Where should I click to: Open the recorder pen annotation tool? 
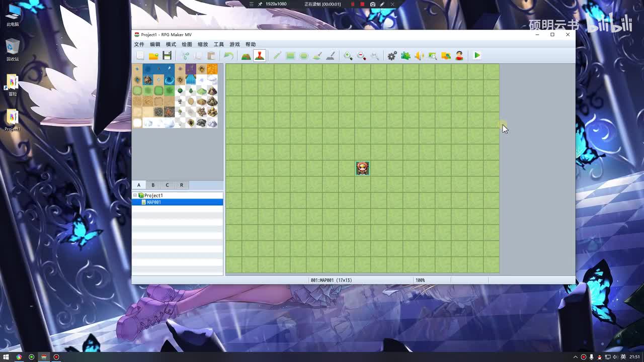(x=382, y=4)
